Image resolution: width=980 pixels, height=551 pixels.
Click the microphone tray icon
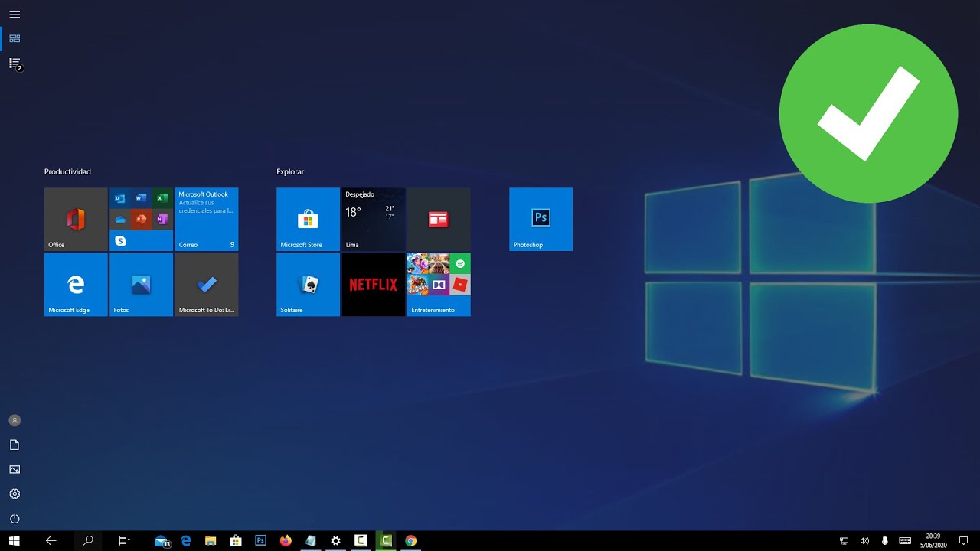coord(885,541)
